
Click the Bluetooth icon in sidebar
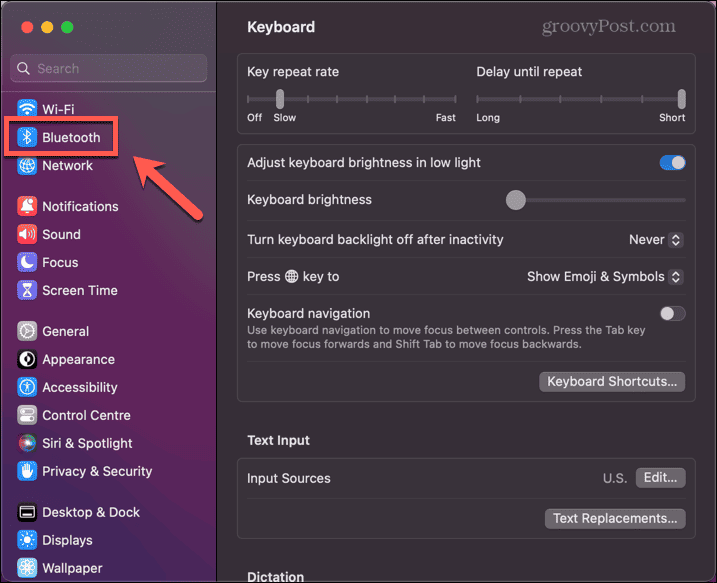[x=27, y=137]
